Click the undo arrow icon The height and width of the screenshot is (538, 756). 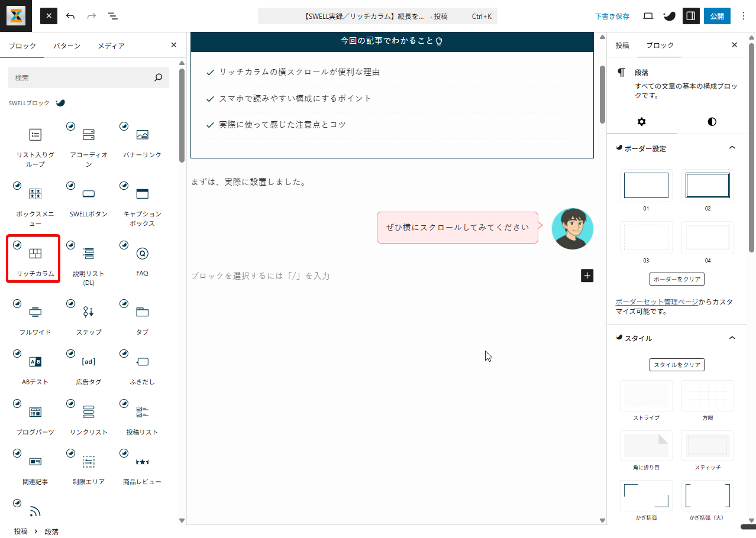[x=70, y=16]
